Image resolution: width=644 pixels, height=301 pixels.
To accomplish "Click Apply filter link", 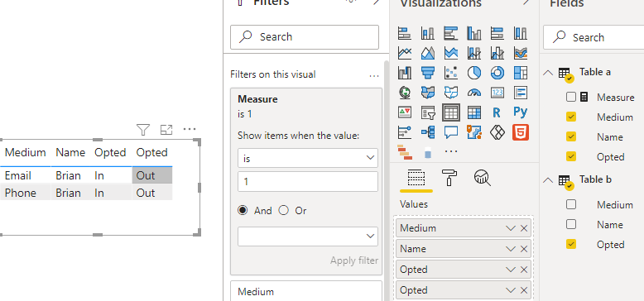I will pos(354,260).
